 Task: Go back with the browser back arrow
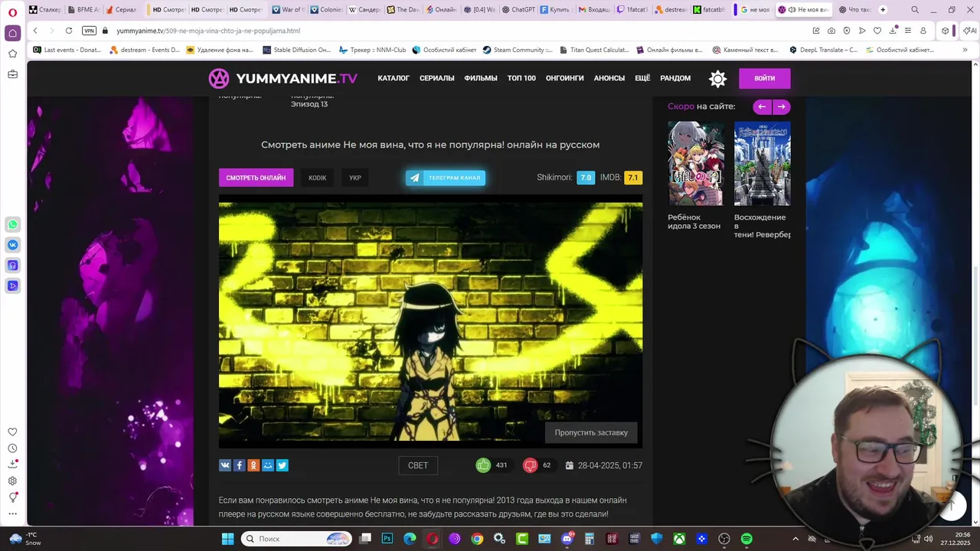[x=35, y=31]
